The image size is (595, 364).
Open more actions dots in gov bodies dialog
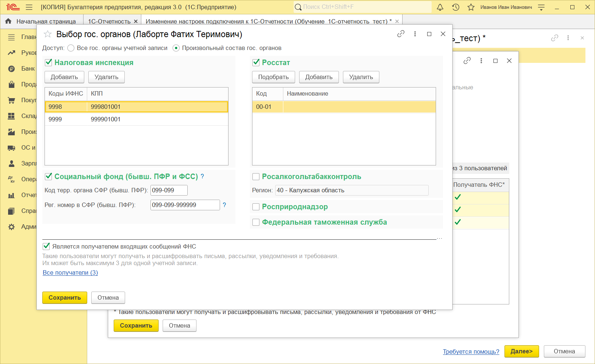[x=415, y=34]
